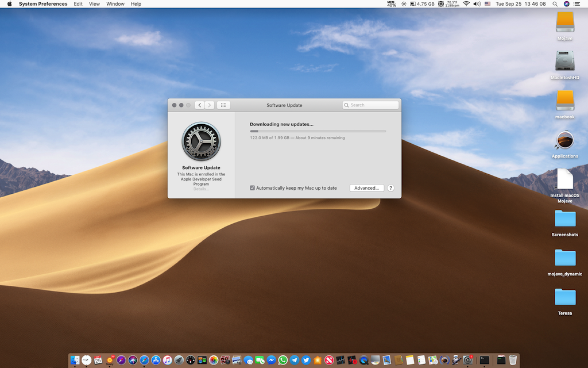Open the System Preferences menu
This screenshot has height=368, width=588.
click(x=43, y=4)
